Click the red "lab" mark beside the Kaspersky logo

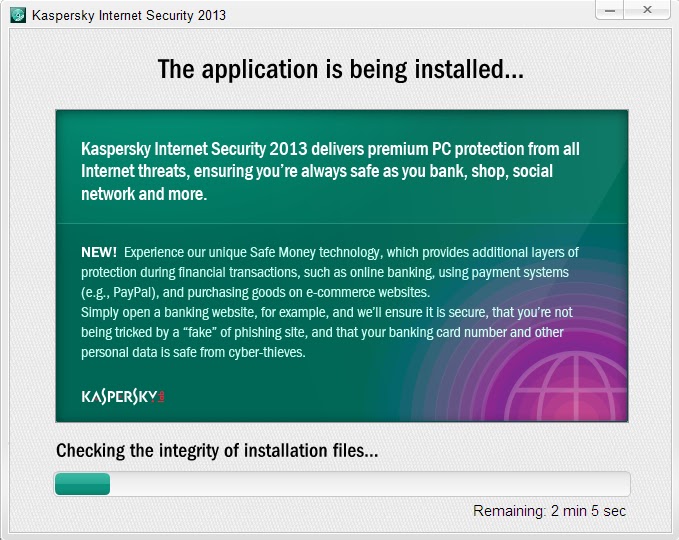coord(161,396)
